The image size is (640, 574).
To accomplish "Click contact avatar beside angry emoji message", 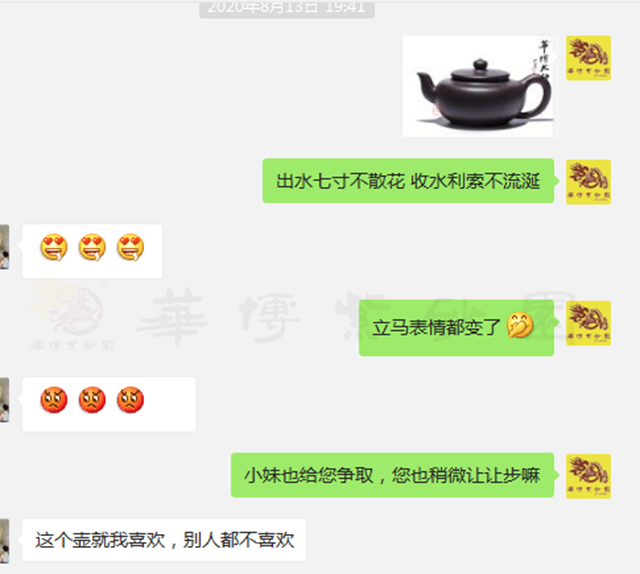I will pos(4,400).
